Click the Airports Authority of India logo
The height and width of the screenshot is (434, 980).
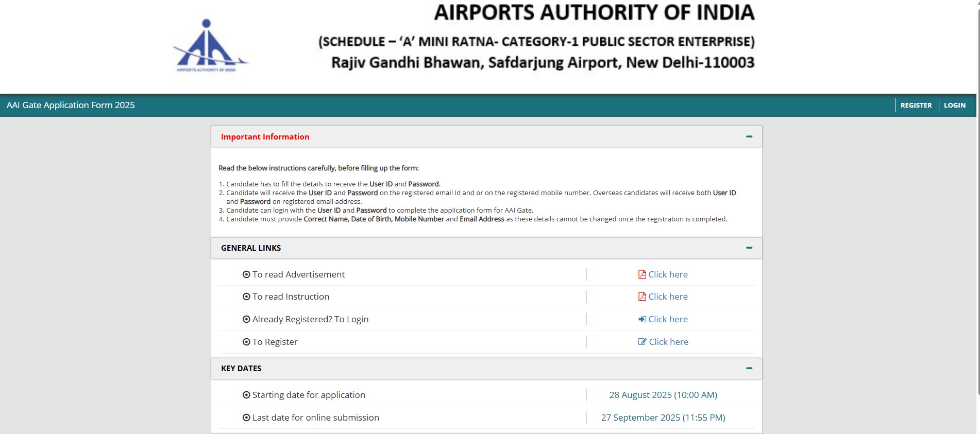coord(210,46)
